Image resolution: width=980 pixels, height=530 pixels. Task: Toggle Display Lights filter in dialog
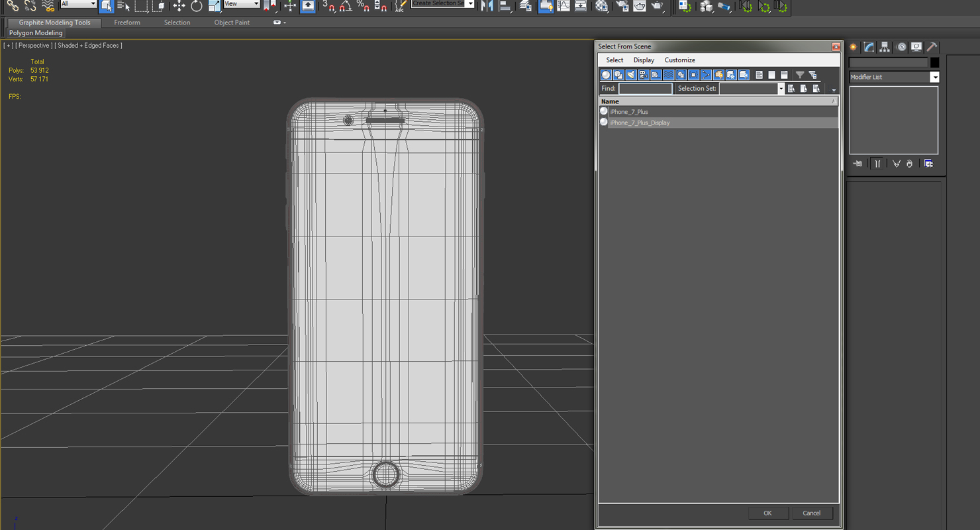coord(631,75)
